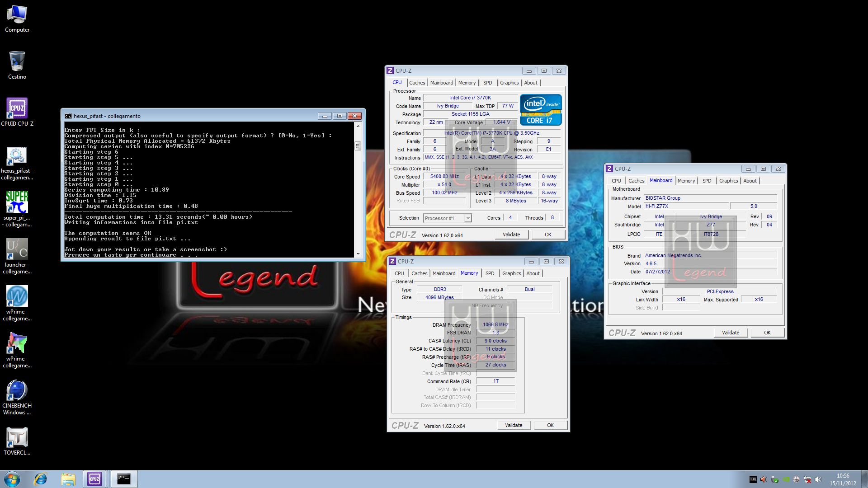Open SPD tab in the top CPU-Z window
The height and width of the screenshot is (488, 868).
tap(487, 83)
